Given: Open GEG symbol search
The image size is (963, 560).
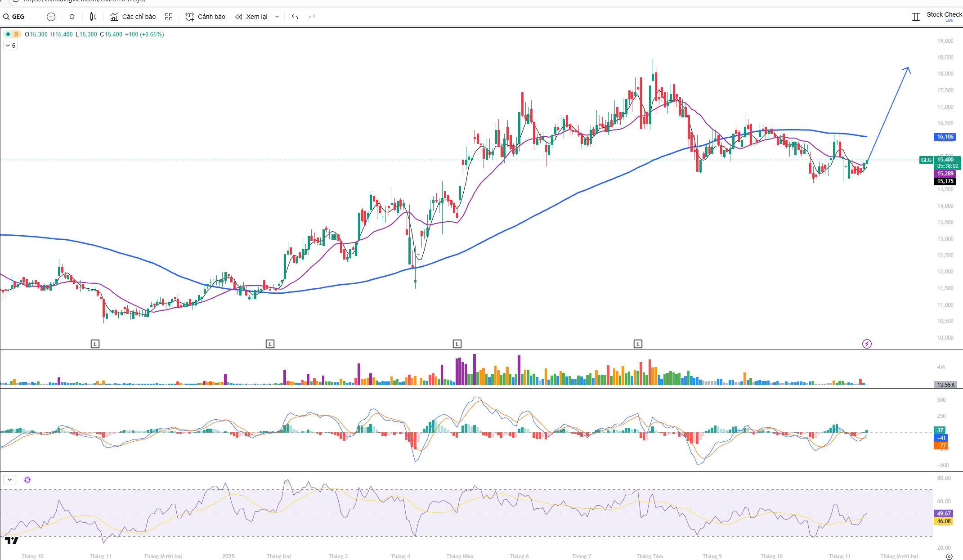Looking at the screenshot, I should click(14, 17).
